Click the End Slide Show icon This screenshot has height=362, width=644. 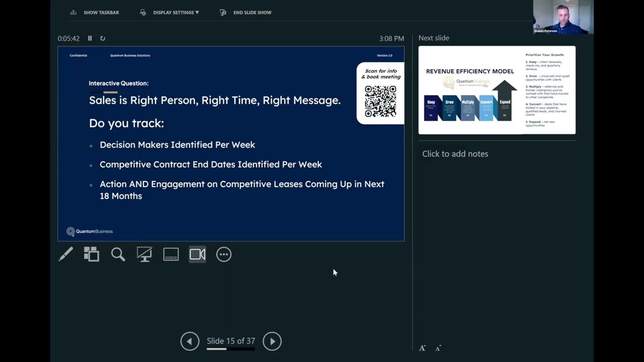pos(223,13)
